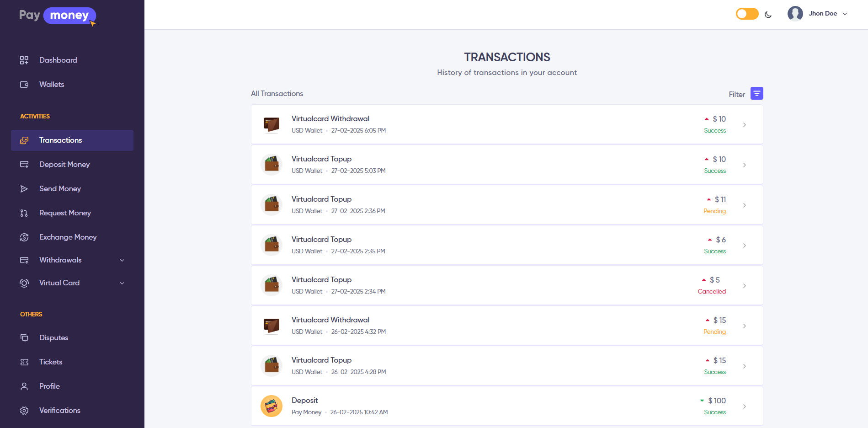
Task: Click the Send Money arrow icon
Action: pyautogui.click(x=24, y=189)
